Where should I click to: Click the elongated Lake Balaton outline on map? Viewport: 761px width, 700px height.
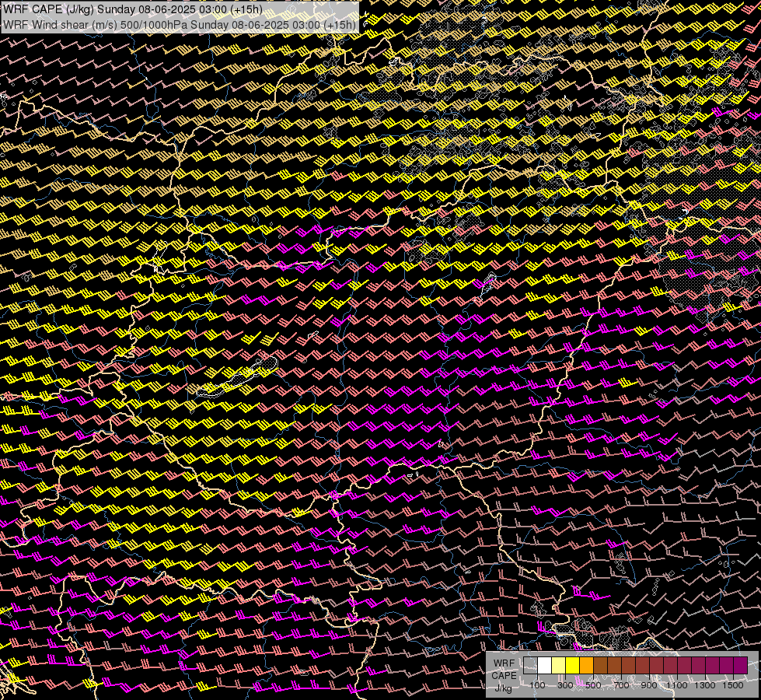(237, 377)
